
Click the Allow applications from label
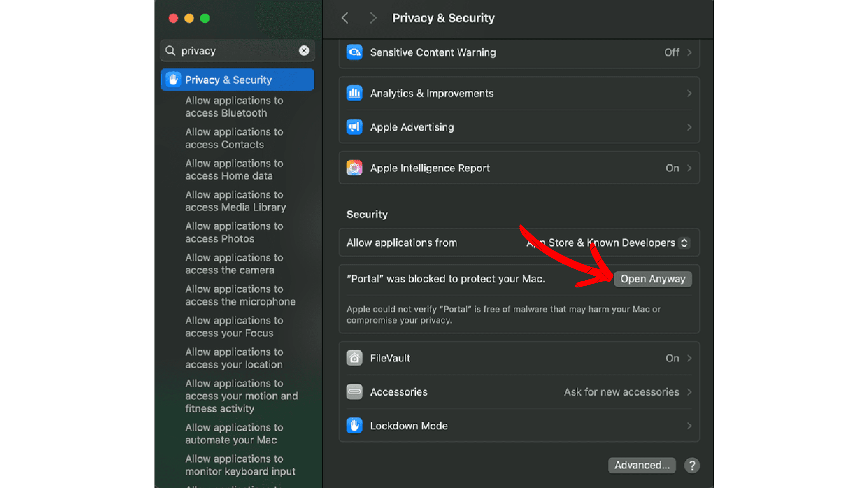[x=402, y=243]
